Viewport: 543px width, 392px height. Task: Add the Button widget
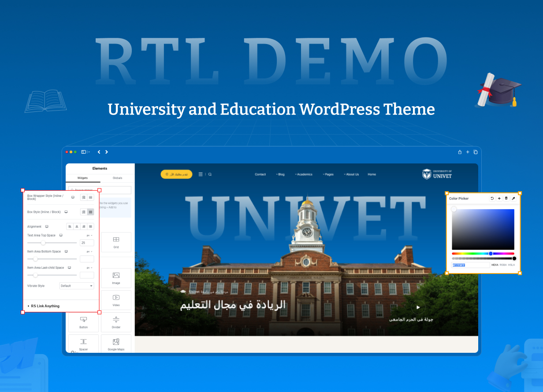83,322
